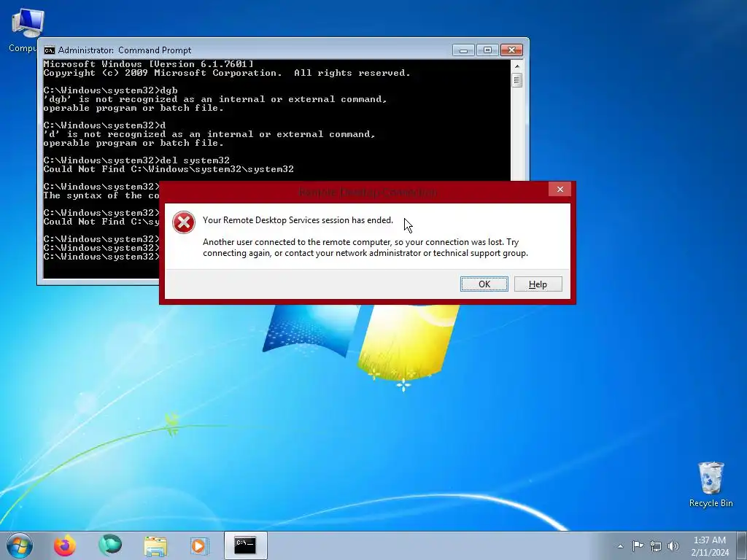The width and height of the screenshot is (747, 560).
Task: Maximize the Command Prompt window
Action: click(487, 50)
